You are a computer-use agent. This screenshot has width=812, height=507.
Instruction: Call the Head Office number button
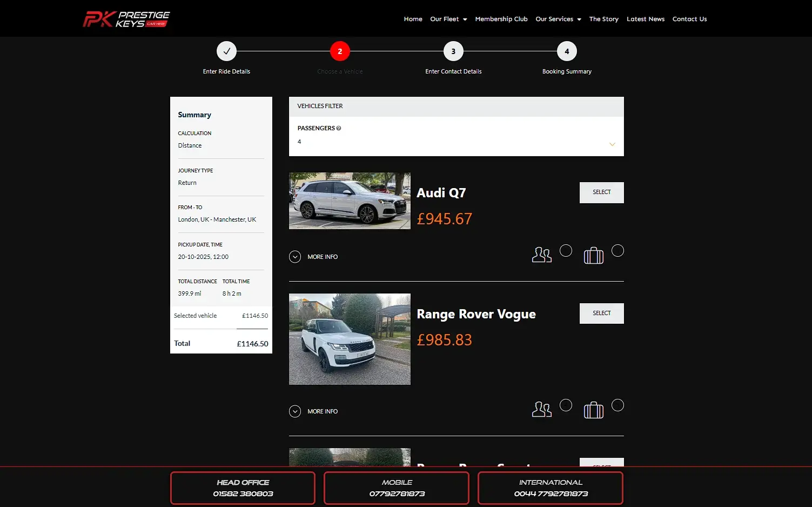click(x=243, y=488)
